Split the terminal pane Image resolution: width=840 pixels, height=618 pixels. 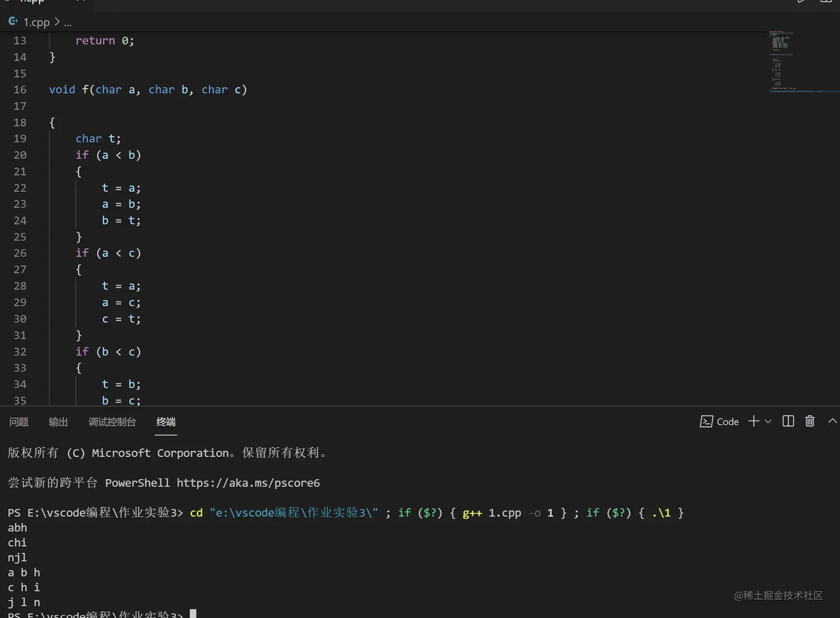point(788,421)
